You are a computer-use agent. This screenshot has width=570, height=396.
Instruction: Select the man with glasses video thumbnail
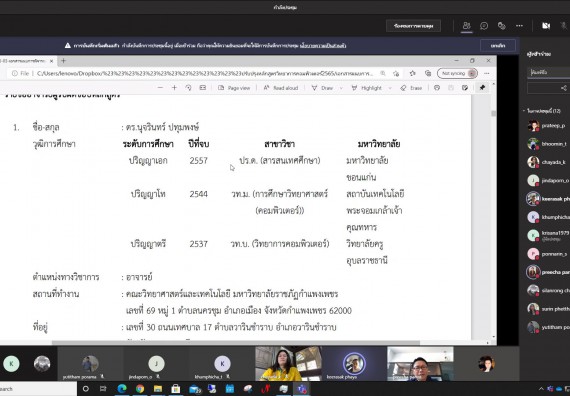(x=420, y=364)
